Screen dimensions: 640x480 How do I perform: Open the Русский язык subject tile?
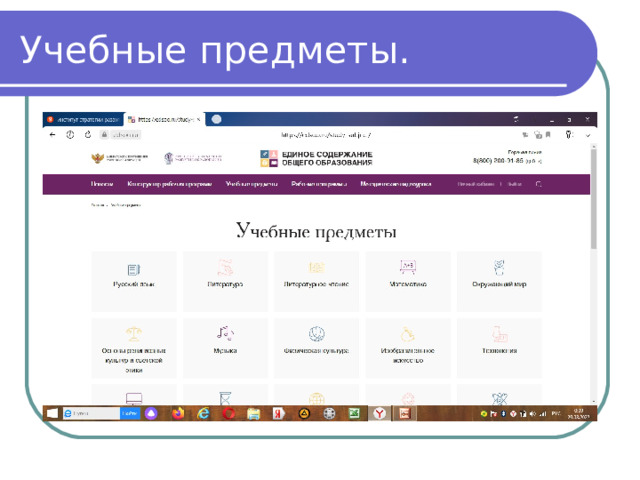point(134,282)
